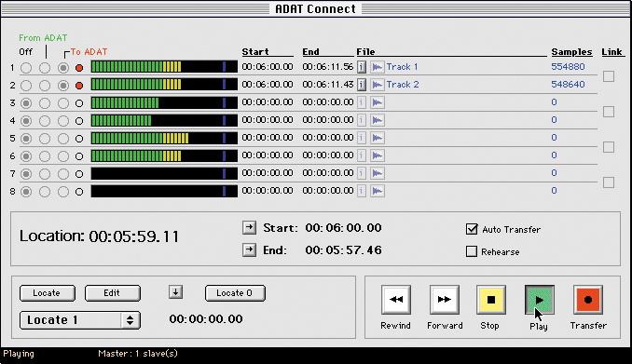Click info icon on track 8 row
Screen dimensions: 632x364
(x=362, y=191)
